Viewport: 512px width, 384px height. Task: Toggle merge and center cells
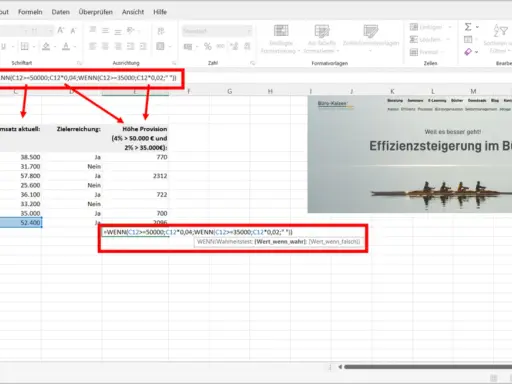[160, 46]
